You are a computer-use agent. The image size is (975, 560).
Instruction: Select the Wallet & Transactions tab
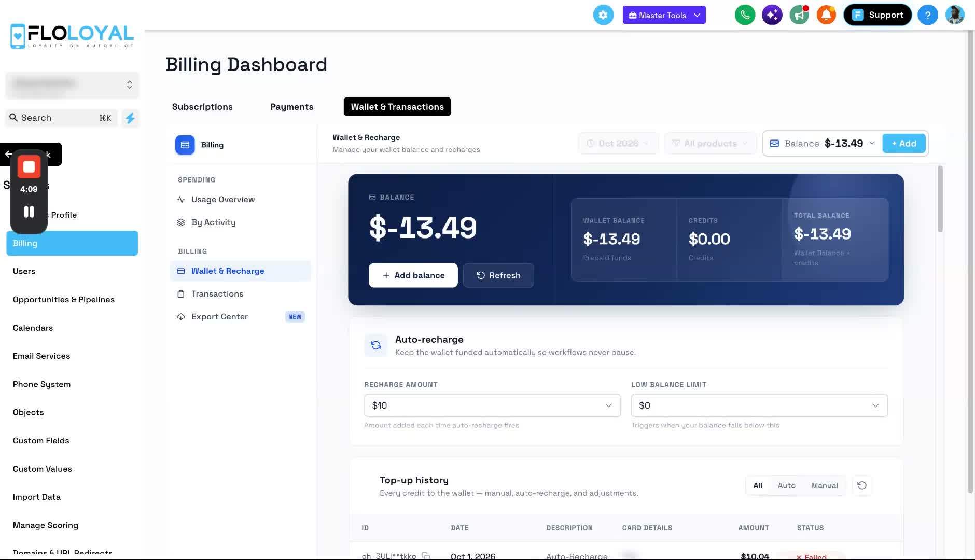click(397, 107)
